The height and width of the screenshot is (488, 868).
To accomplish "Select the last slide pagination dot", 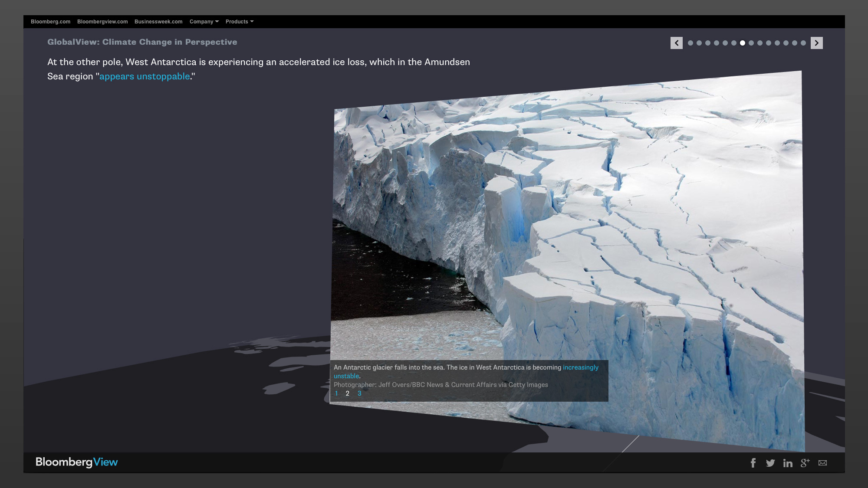I will pyautogui.click(x=803, y=43).
